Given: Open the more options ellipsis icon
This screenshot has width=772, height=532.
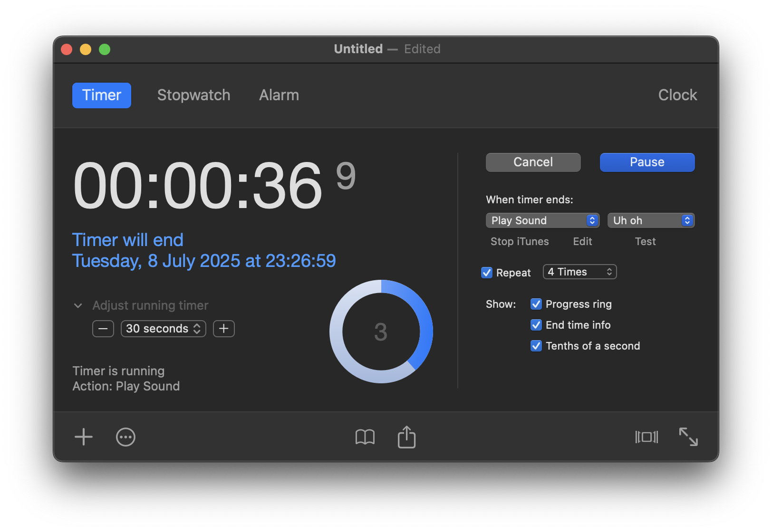Looking at the screenshot, I should tap(125, 437).
